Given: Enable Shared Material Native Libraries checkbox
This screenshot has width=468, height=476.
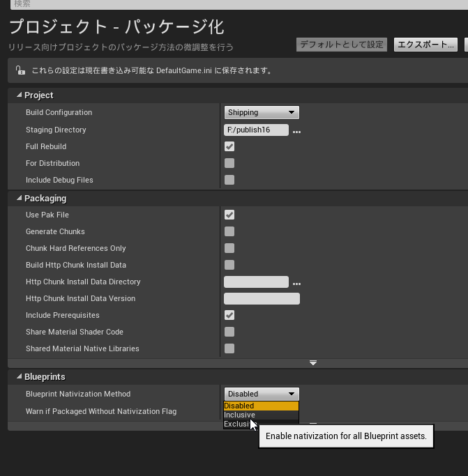Looking at the screenshot, I should tap(229, 348).
